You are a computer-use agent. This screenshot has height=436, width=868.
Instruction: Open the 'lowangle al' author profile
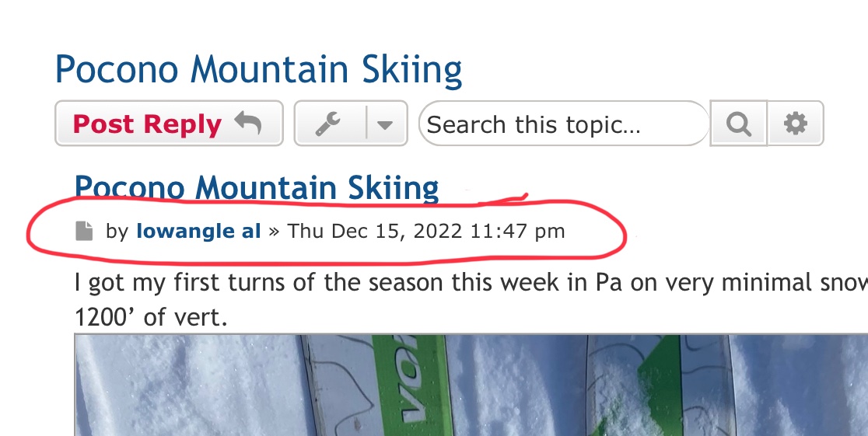pos(199,231)
